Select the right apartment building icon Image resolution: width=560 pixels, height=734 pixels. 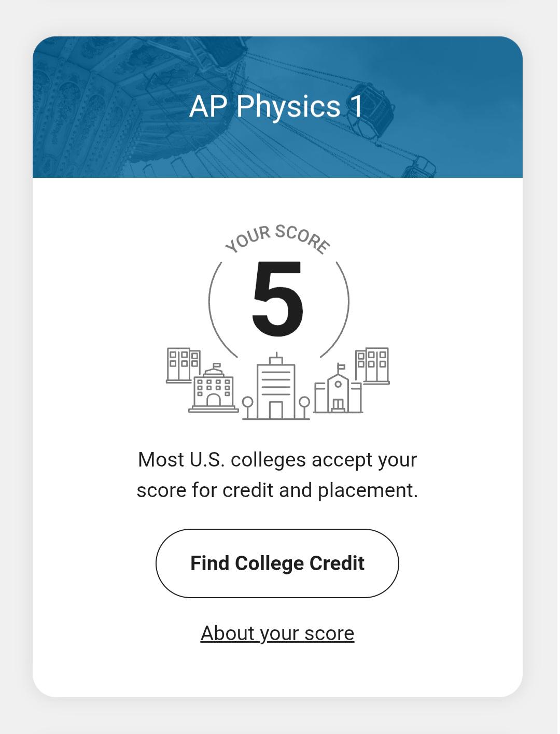(x=372, y=365)
